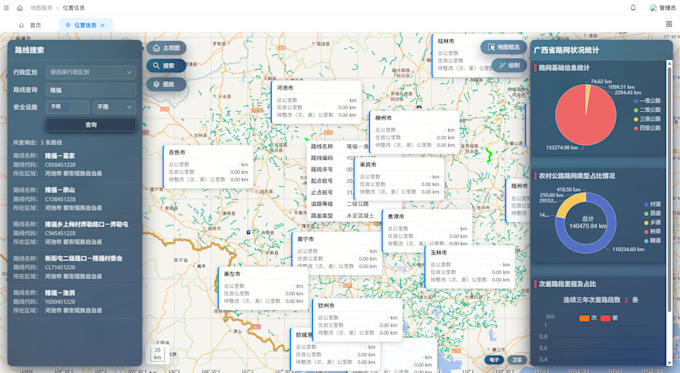Click the 来宾市 info card

tap(399, 179)
